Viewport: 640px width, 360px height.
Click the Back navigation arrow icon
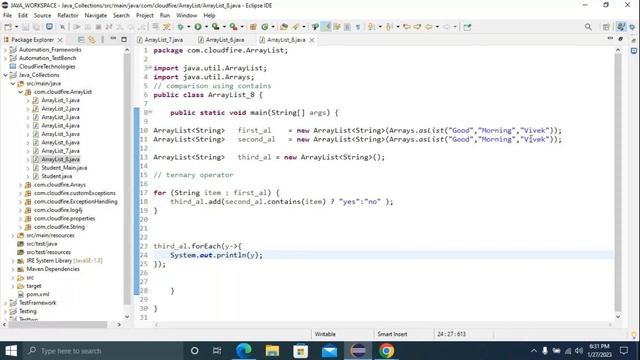point(428,27)
